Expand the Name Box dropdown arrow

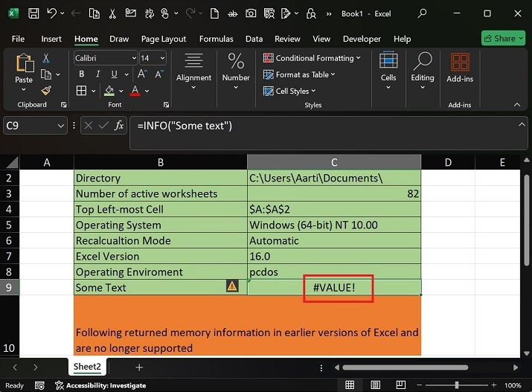[63, 126]
